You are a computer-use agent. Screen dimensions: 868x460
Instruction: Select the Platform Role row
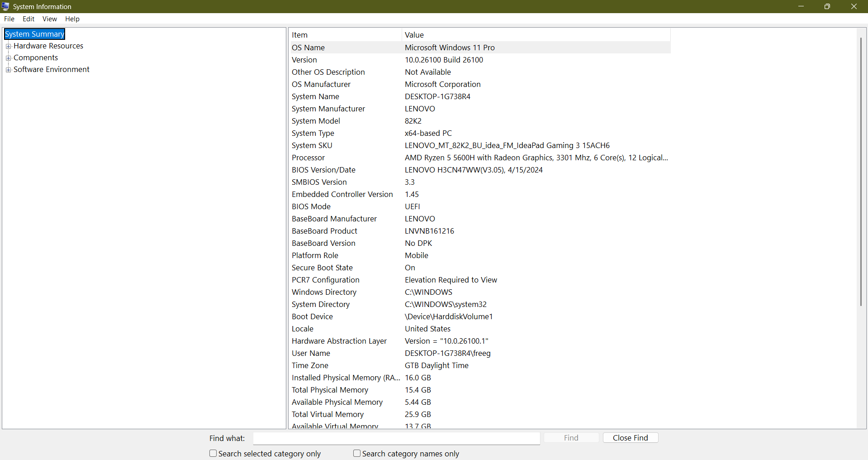480,255
